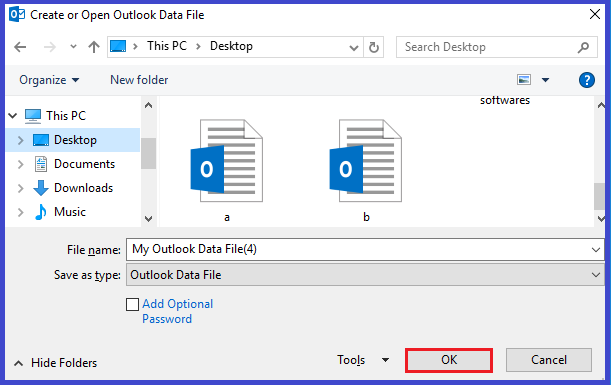The height and width of the screenshot is (385, 611).
Task: Open the Tools dropdown menu
Action: 363,360
